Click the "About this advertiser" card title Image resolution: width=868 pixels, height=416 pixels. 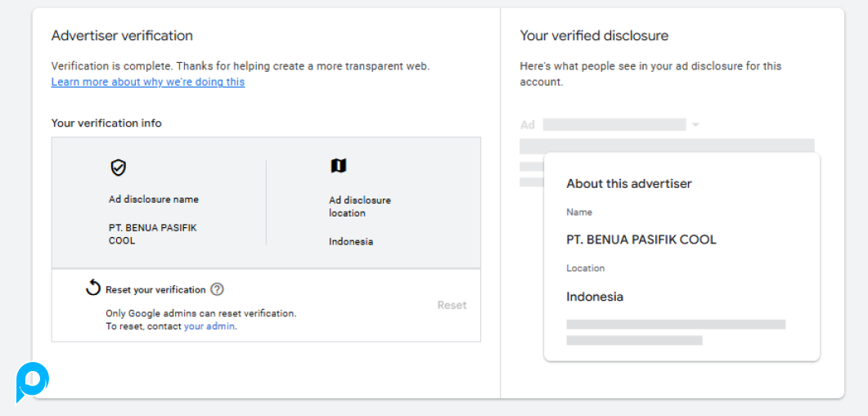pyautogui.click(x=628, y=184)
